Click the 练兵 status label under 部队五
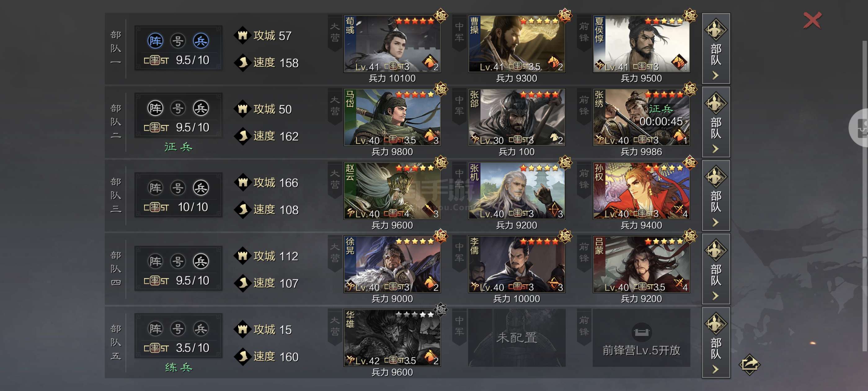 coord(178,367)
